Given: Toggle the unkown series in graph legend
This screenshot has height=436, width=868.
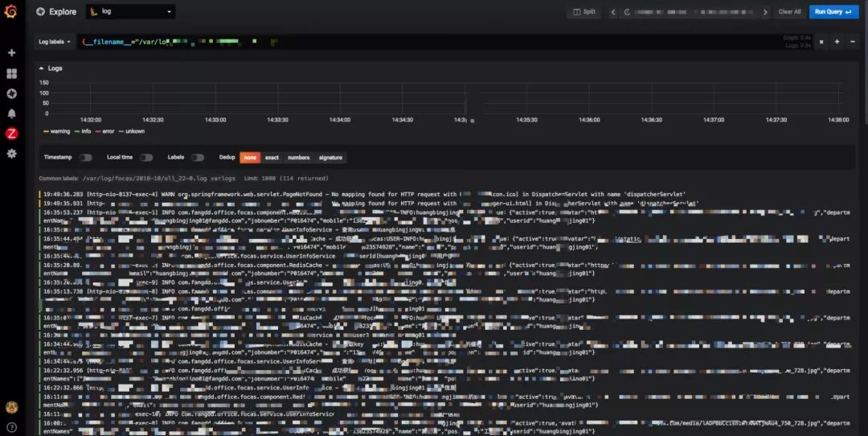Looking at the screenshot, I should point(131,131).
